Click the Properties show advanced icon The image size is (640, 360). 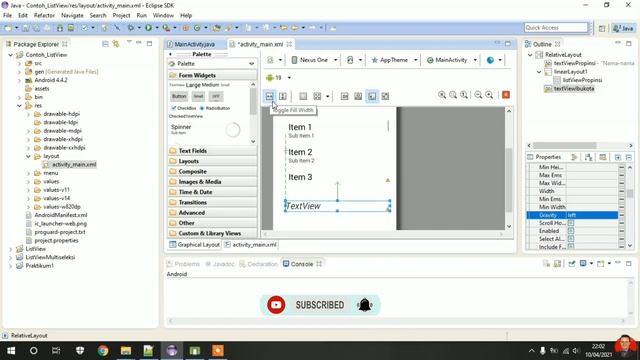[603, 157]
